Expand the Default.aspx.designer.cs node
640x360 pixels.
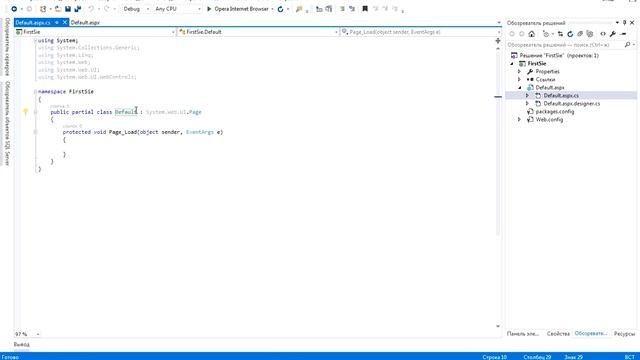click(x=527, y=104)
